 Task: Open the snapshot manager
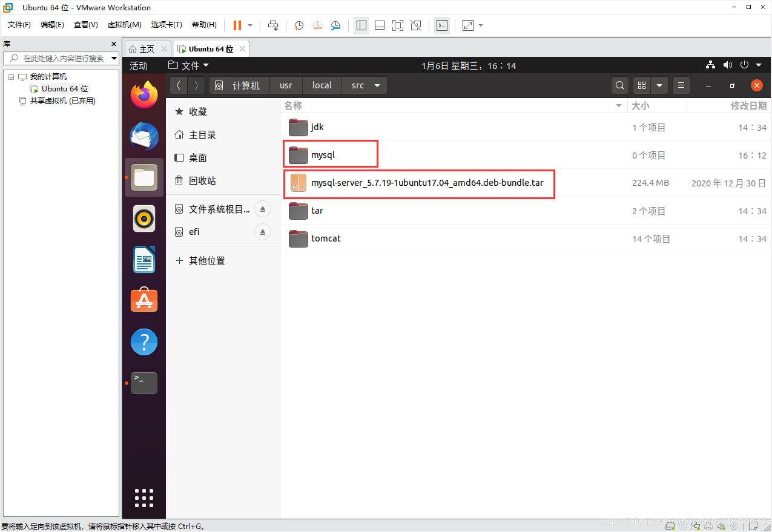(x=335, y=25)
